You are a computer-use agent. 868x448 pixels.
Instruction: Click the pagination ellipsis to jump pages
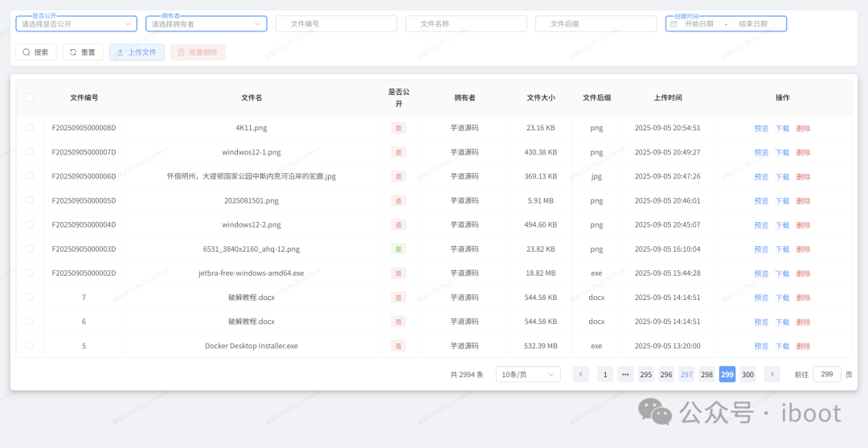coord(625,374)
